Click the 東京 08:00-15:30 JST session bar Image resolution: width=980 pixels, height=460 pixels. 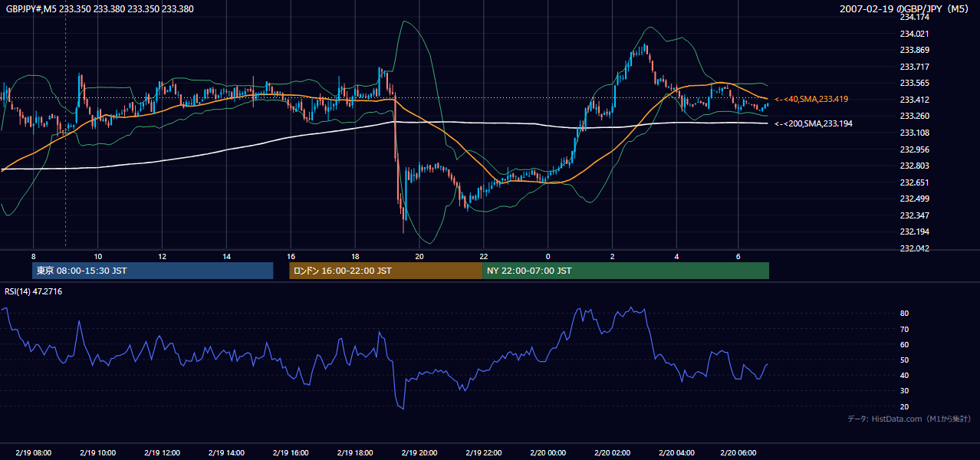point(153,271)
